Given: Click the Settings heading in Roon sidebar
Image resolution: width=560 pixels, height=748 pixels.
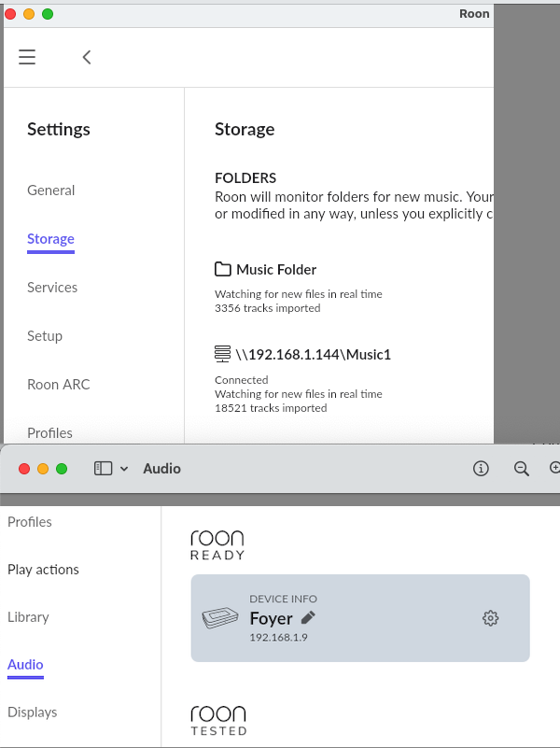Looking at the screenshot, I should [x=59, y=129].
